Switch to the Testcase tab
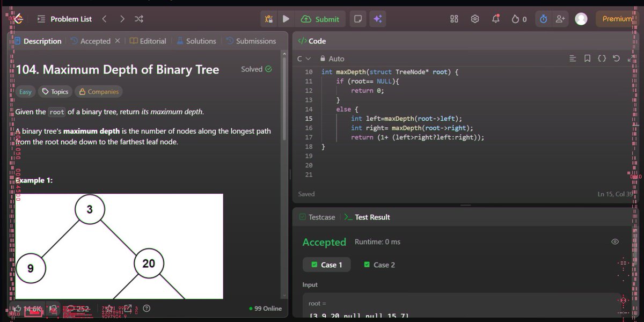The height and width of the screenshot is (322, 644). [316, 217]
